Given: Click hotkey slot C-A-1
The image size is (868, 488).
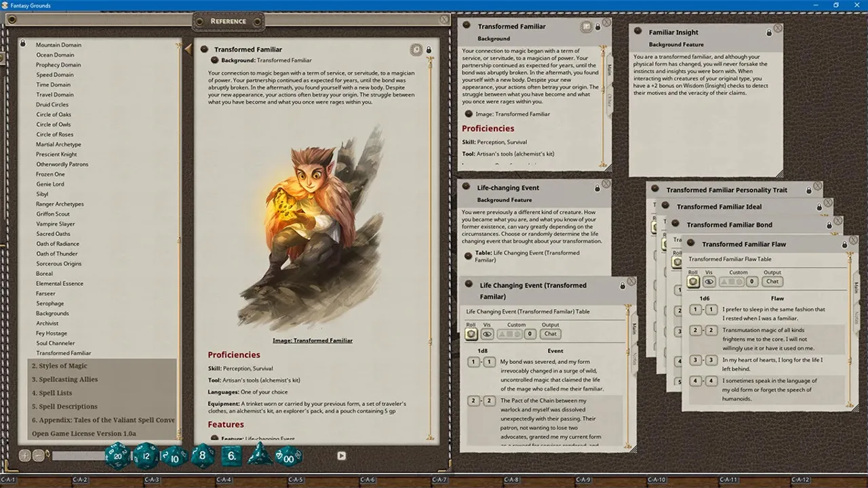Looking at the screenshot, I should (x=8, y=480).
